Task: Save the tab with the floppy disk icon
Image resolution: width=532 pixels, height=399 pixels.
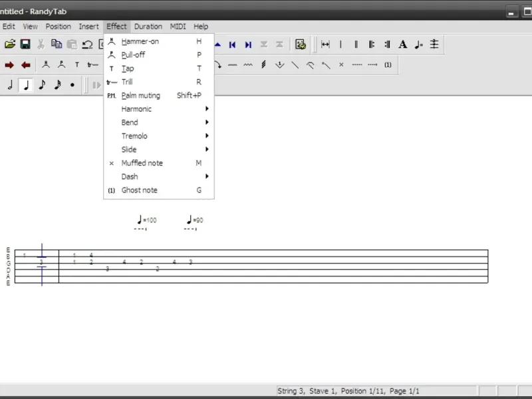Action: pyautogui.click(x=25, y=44)
